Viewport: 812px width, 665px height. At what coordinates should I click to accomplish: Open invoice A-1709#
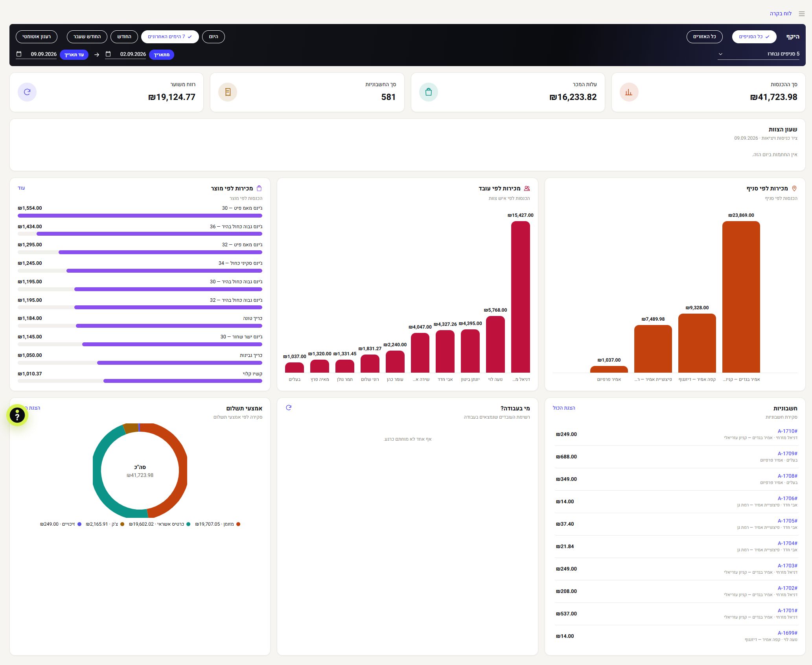pyautogui.click(x=788, y=454)
